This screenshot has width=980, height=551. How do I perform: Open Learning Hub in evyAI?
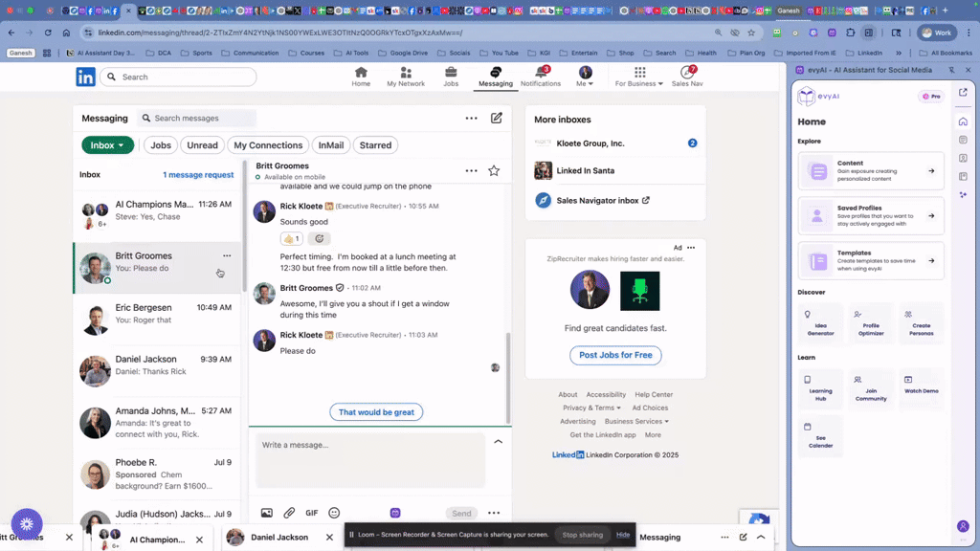coord(820,388)
